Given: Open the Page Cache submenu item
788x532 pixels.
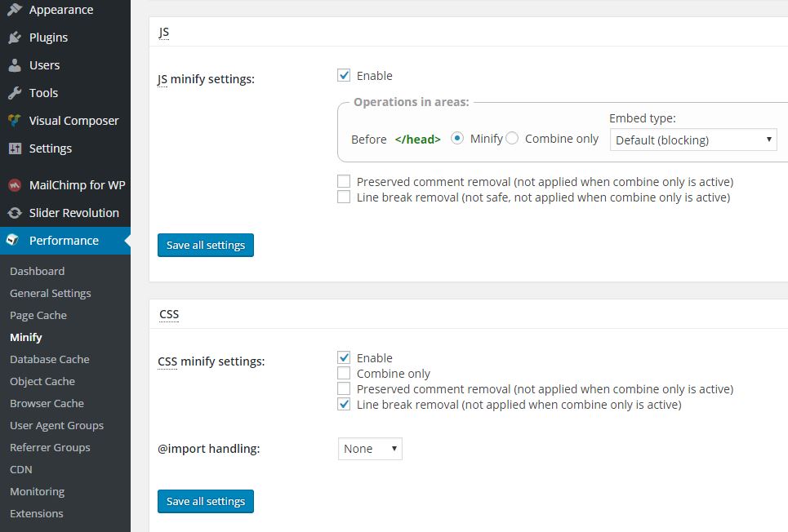Looking at the screenshot, I should click(38, 315).
